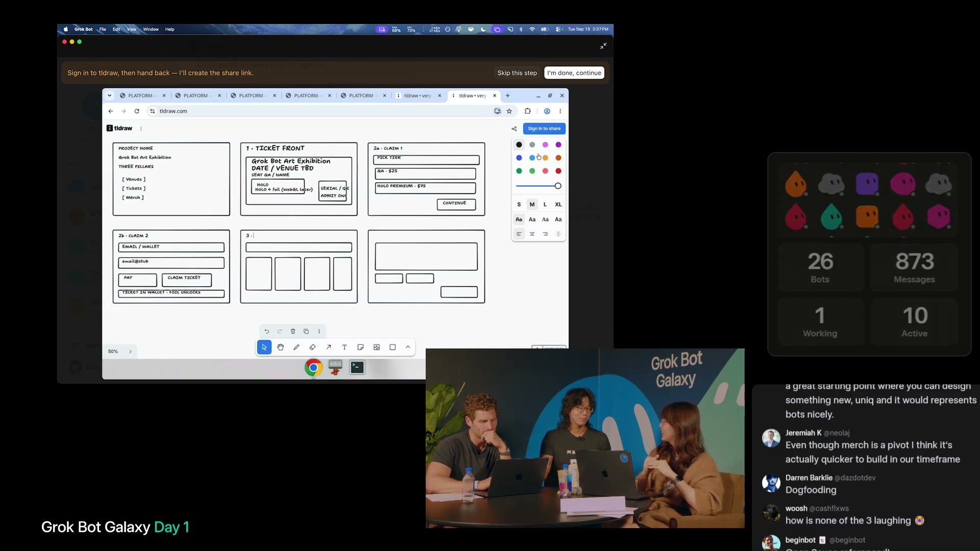Delete the selected shape with trash icon
The width and height of the screenshot is (980, 551).
click(x=293, y=332)
